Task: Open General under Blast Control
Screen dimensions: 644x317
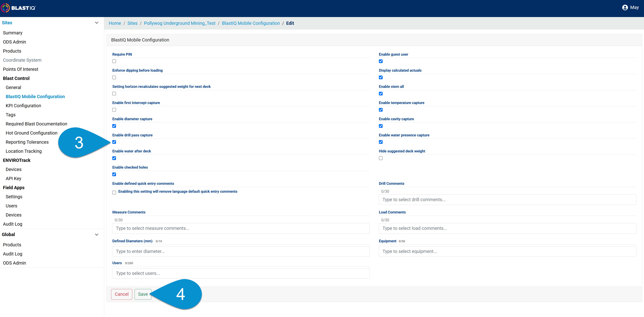Action: (x=14, y=87)
